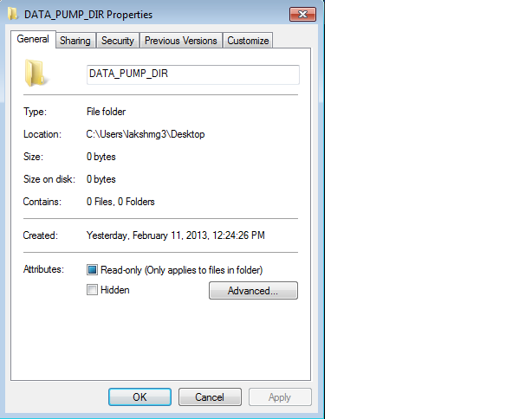The image size is (532, 419).
Task: Click the 'DATA_PUMP_DIR Properties' window title
Action: tap(88, 15)
